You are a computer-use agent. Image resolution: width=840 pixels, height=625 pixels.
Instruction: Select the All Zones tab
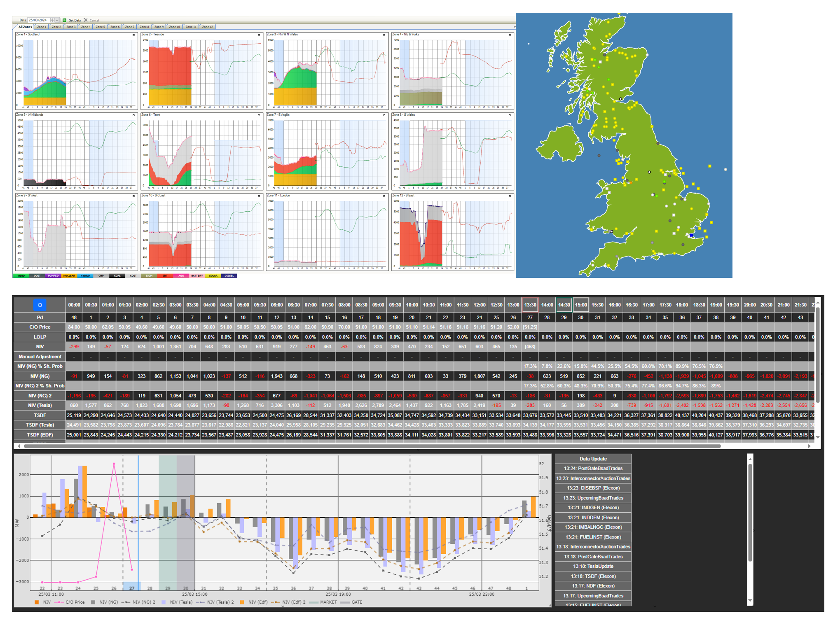click(25, 26)
